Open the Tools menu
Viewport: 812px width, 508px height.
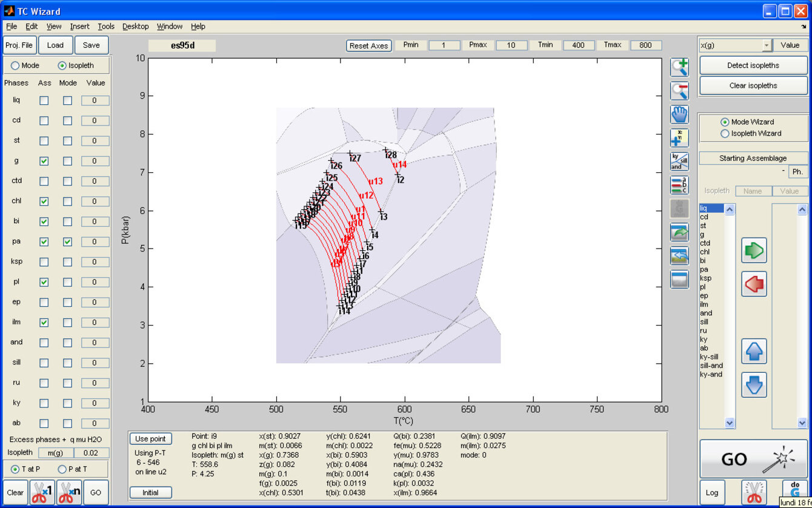click(106, 27)
